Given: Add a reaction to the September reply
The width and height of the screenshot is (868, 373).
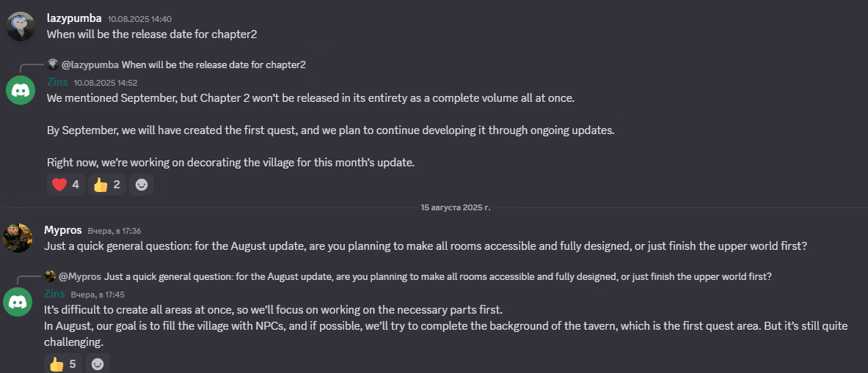Looking at the screenshot, I should [142, 185].
